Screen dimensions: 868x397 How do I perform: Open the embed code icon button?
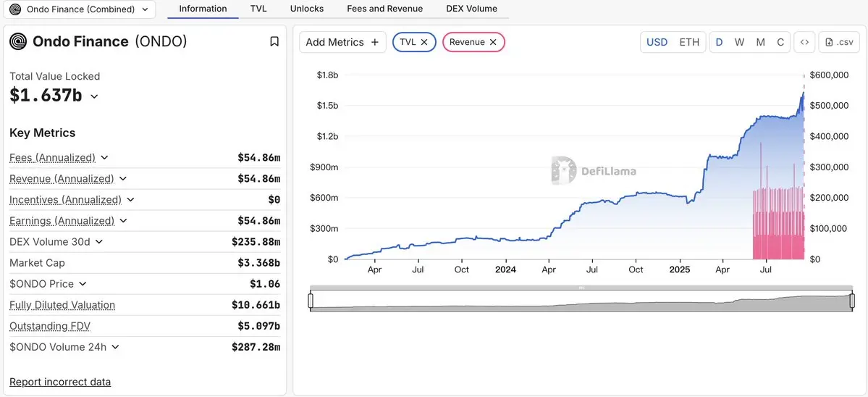pyautogui.click(x=804, y=42)
